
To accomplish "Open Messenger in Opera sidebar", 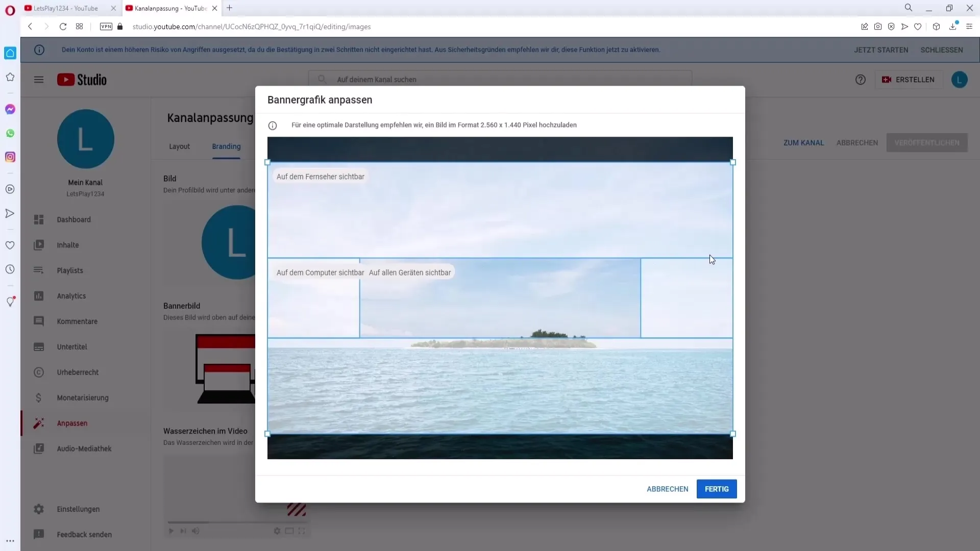I will point(10,109).
